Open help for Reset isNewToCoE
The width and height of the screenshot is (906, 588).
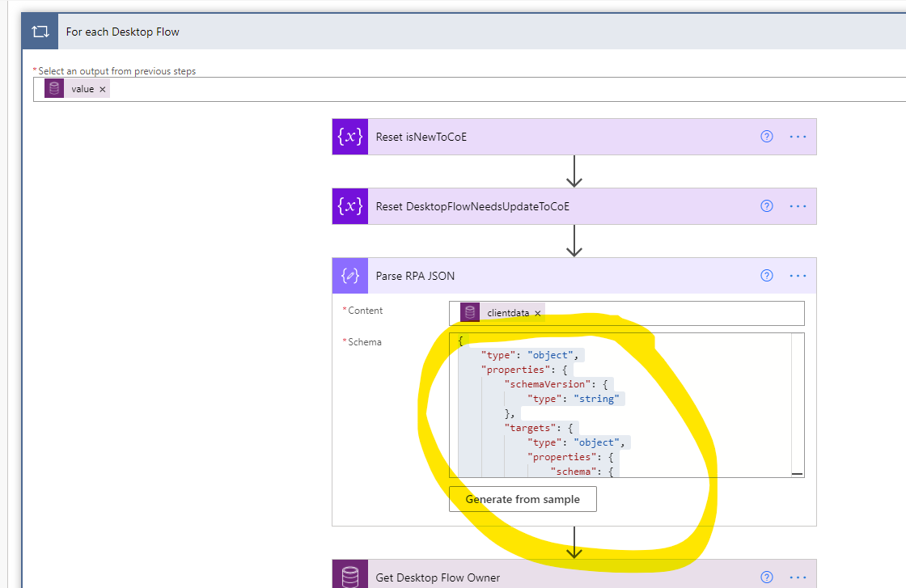[x=766, y=136]
